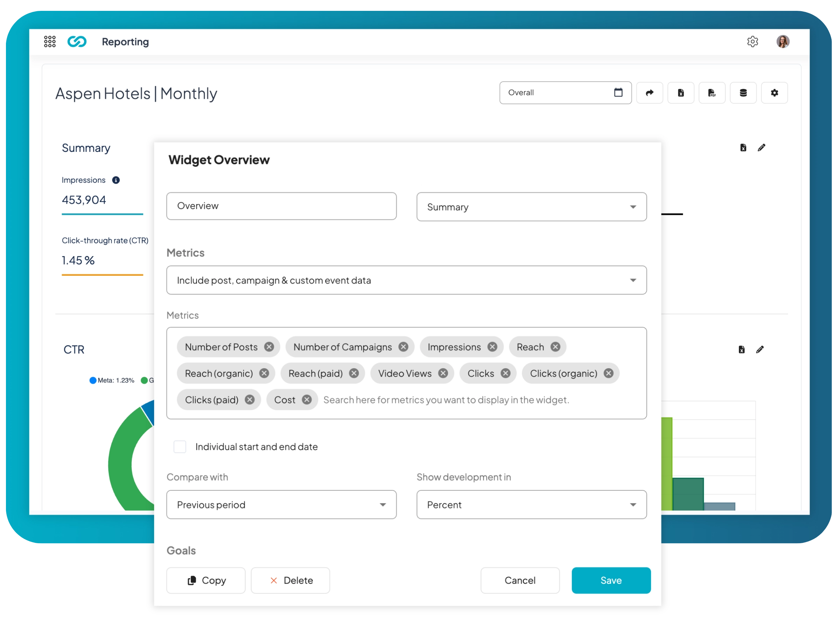This screenshot has height=630, width=840.
Task: Enable Individual start and end date checkbox
Action: [x=180, y=447]
